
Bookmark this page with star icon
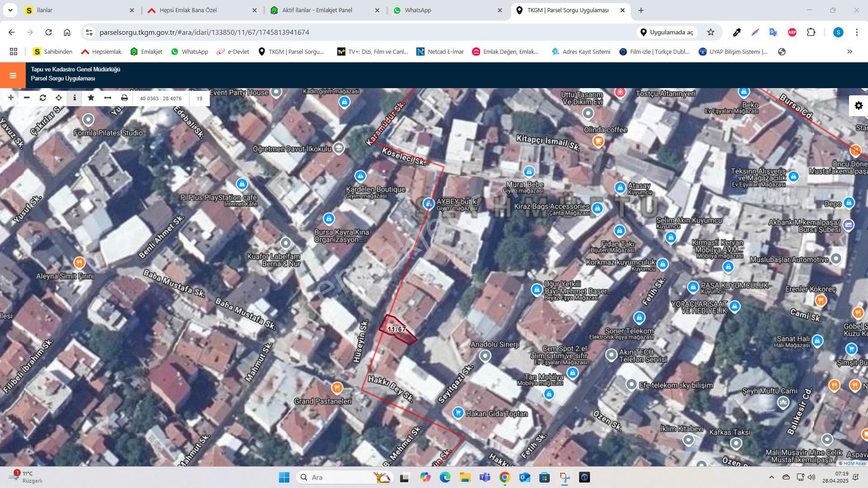coord(711,32)
